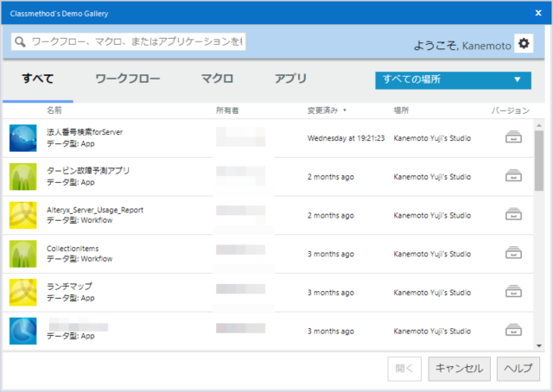Image resolution: width=553 pixels, height=392 pixels.
Task: Click the 場所 column header
Action: click(401, 111)
